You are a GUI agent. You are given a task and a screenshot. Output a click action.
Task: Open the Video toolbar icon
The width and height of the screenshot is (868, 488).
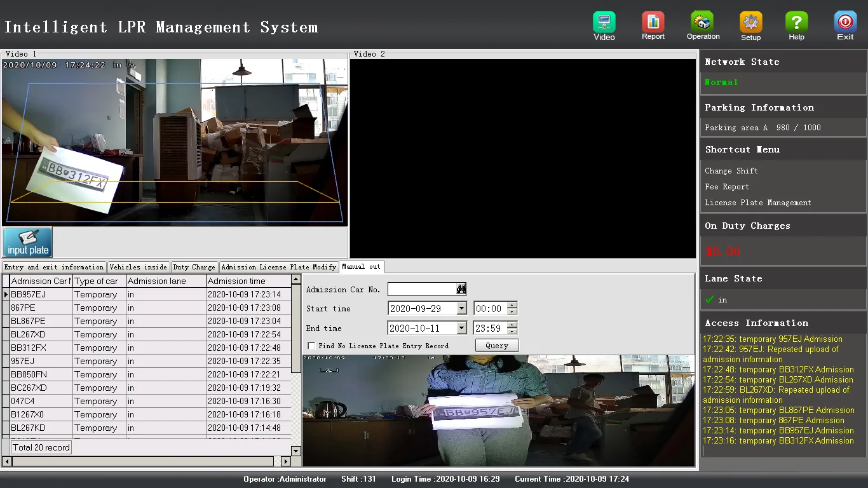point(604,23)
